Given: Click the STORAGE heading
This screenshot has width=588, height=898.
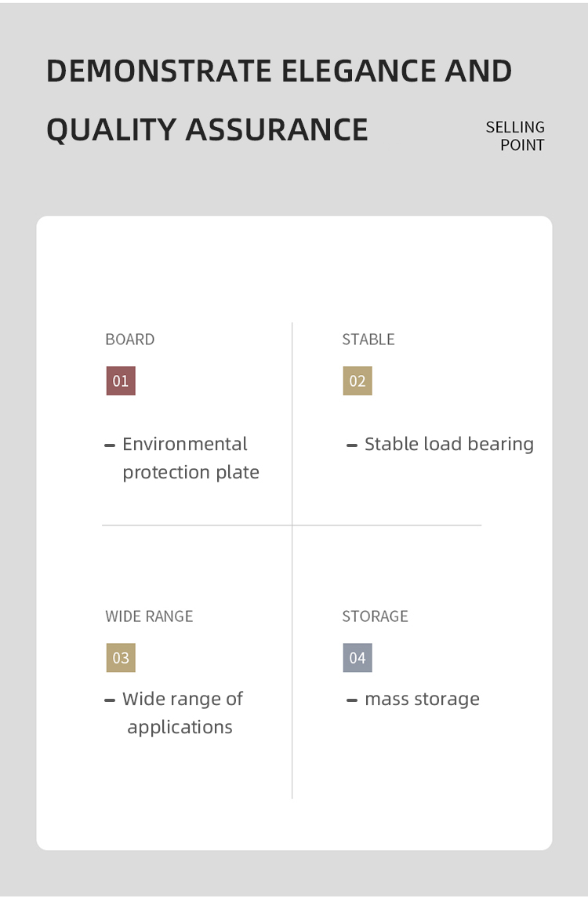Looking at the screenshot, I should (x=375, y=616).
